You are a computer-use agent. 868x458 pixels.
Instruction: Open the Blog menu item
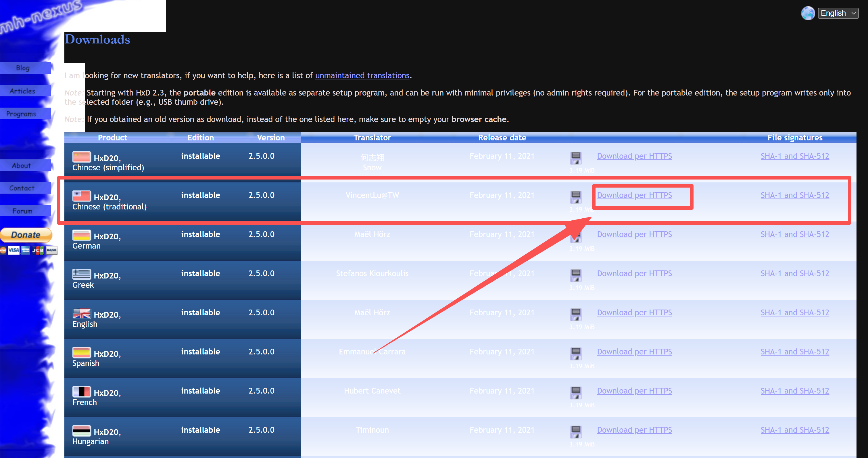[x=23, y=68]
